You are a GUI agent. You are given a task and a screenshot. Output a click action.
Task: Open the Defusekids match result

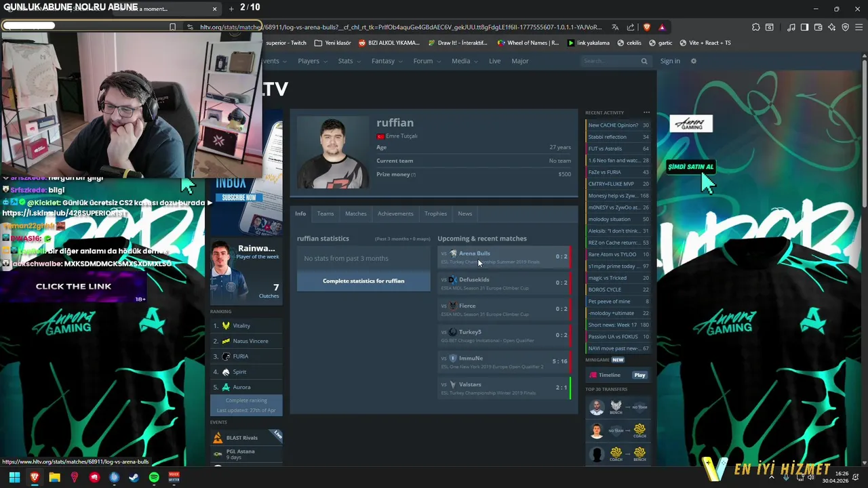pos(505,283)
